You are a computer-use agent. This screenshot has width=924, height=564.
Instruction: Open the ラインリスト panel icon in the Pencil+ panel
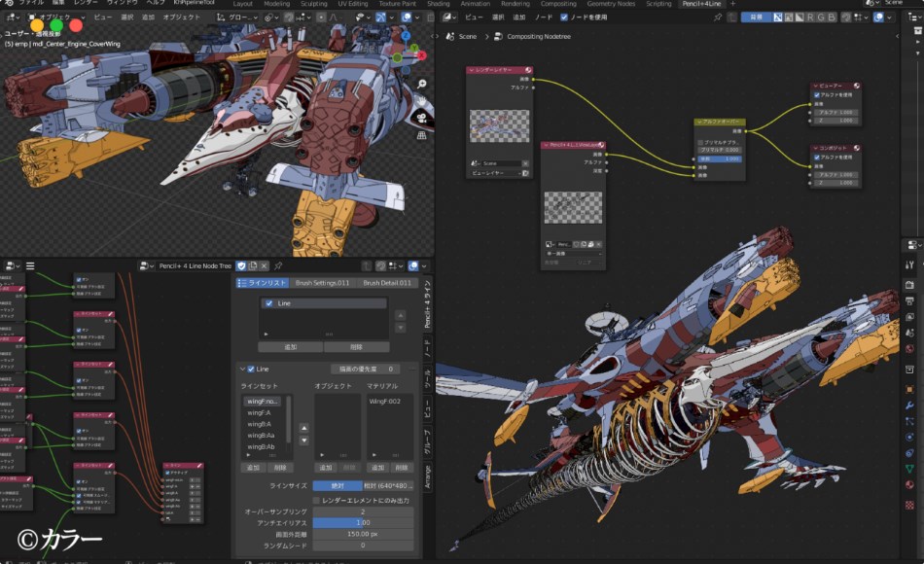click(241, 283)
